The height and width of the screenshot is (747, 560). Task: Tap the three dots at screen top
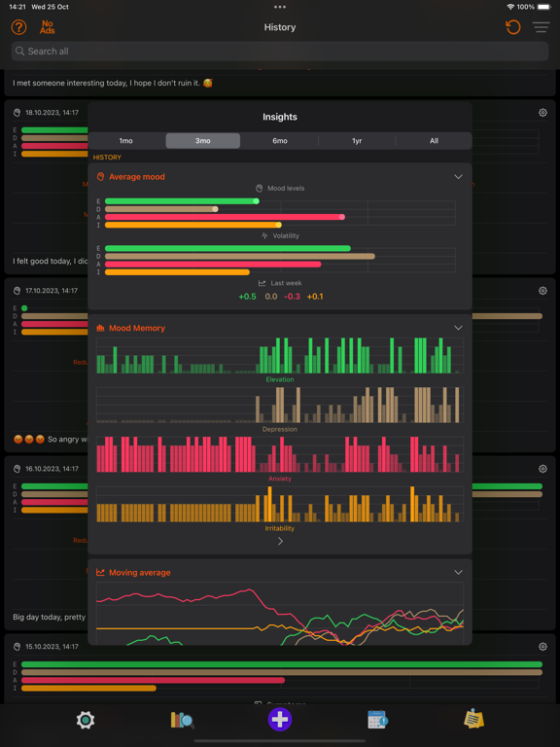[280, 7]
